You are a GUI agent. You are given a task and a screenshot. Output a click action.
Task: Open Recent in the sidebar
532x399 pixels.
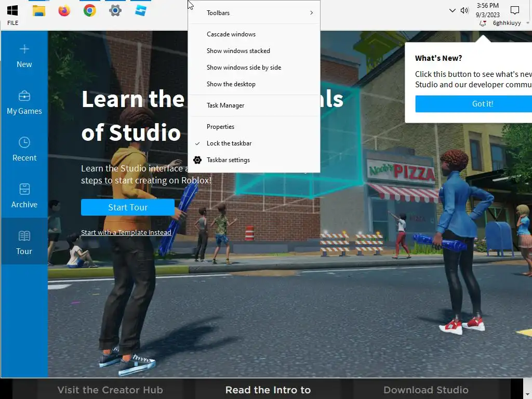point(24,150)
